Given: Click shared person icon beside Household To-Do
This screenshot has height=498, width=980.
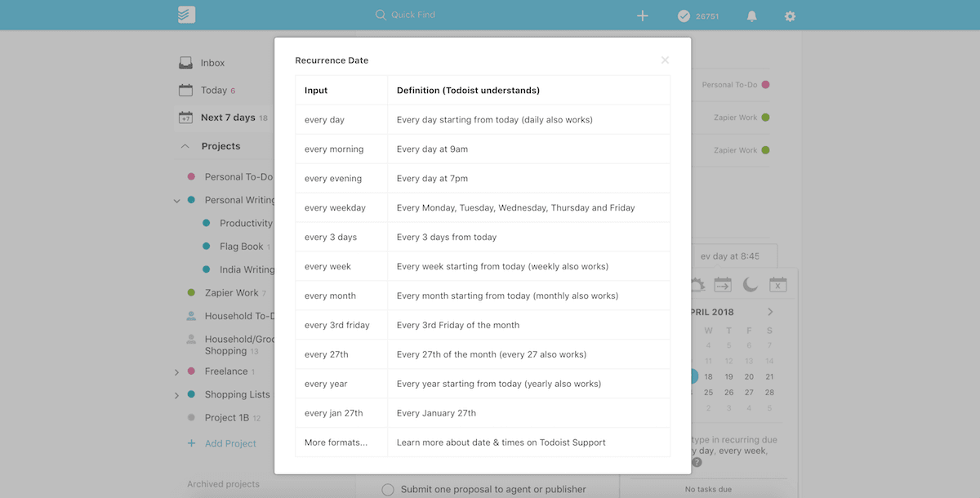Looking at the screenshot, I should [191, 316].
